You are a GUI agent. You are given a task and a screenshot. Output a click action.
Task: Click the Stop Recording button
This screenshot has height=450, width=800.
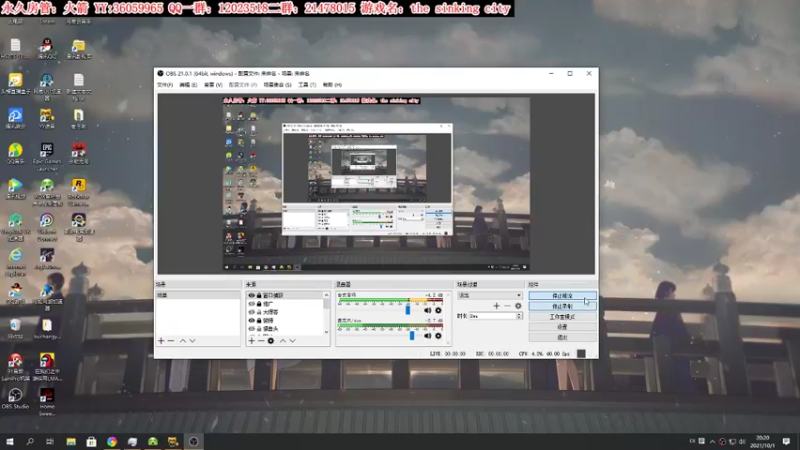point(562,306)
